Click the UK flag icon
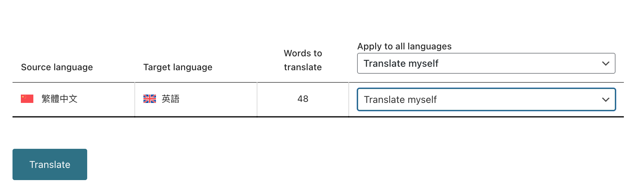The image size is (644, 194). 150,99
